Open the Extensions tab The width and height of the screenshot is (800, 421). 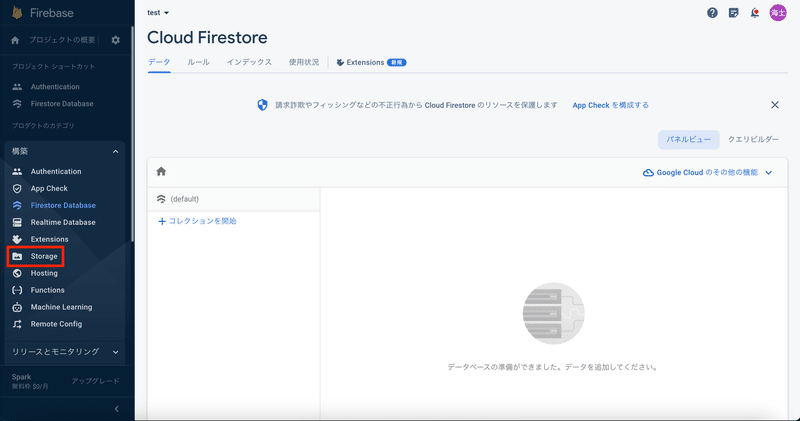point(371,62)
